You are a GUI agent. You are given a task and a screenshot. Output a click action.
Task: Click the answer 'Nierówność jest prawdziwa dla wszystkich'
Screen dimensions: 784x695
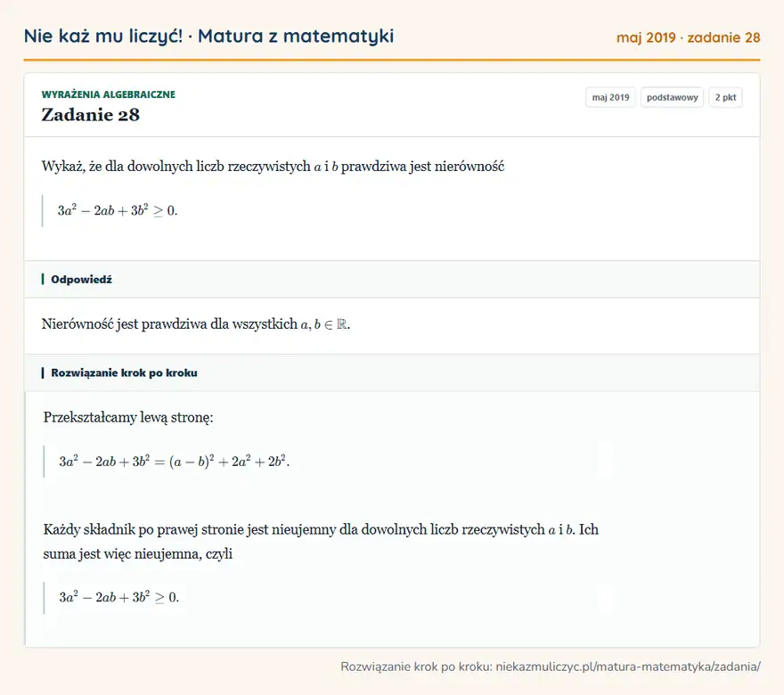click(196, 324)
